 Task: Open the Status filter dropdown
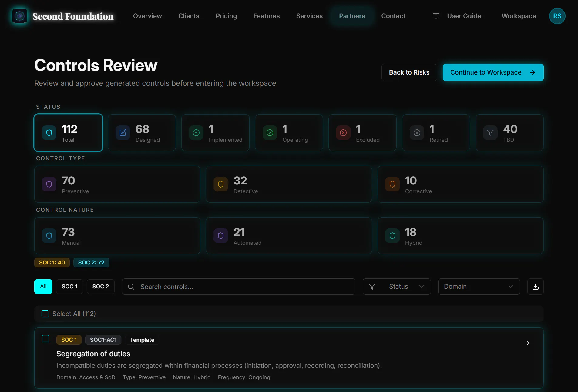point(397,287)
